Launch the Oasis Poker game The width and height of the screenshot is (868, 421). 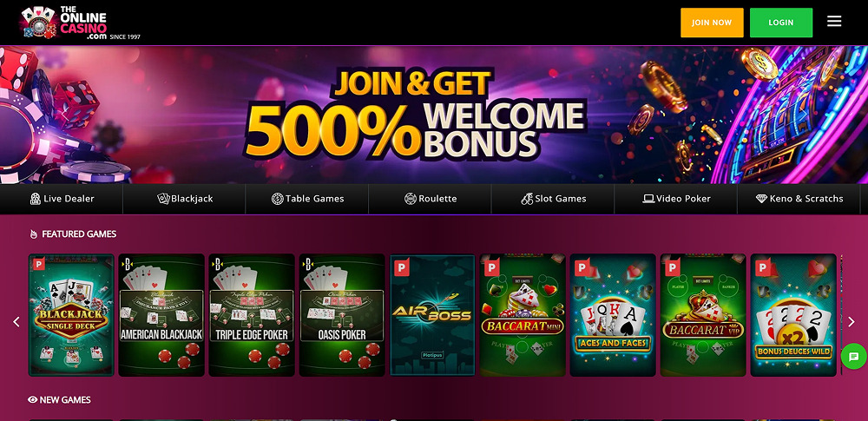(x=342, y=315)
